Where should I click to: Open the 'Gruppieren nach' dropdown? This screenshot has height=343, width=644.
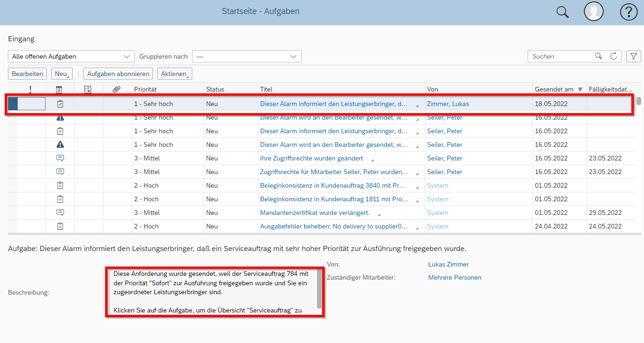pos(247,56)
